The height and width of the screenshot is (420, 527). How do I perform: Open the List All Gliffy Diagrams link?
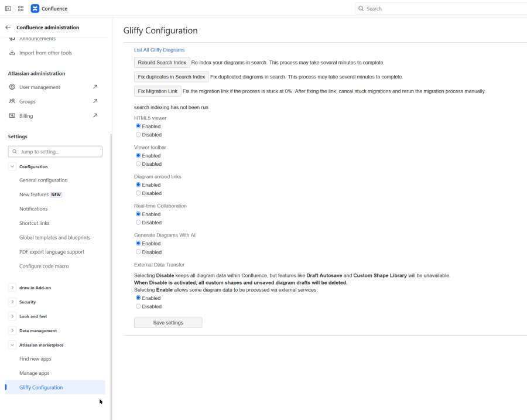coord(159,50)
